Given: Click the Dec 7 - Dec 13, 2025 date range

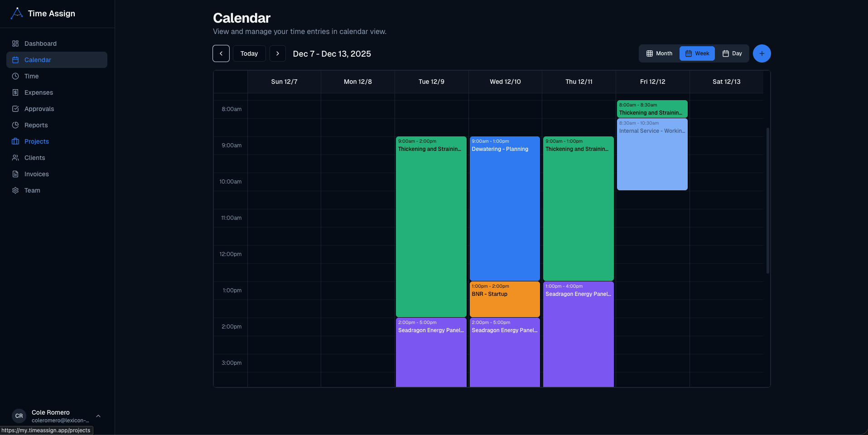Looking at the screenshot, I should pos(332,53).
